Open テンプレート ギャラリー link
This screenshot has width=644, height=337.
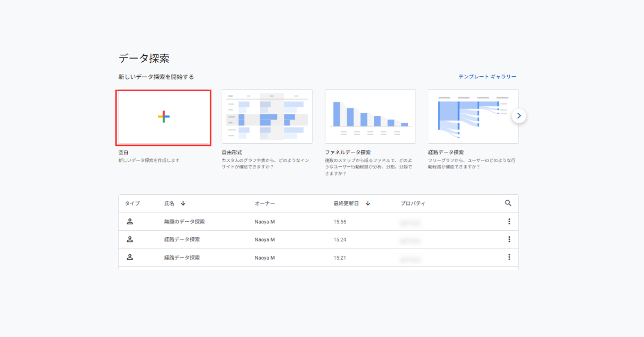pos(487,77)
